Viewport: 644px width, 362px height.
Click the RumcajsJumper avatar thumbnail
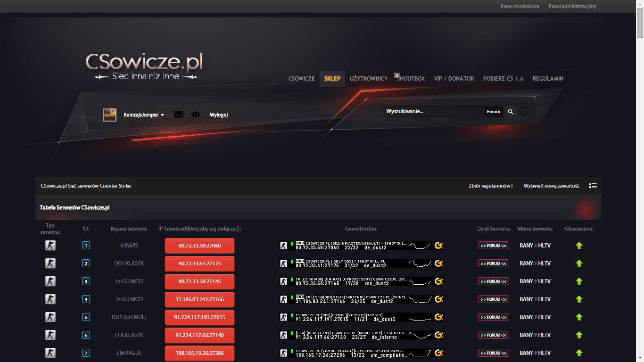pyautogui.click(x=110, y=115)
